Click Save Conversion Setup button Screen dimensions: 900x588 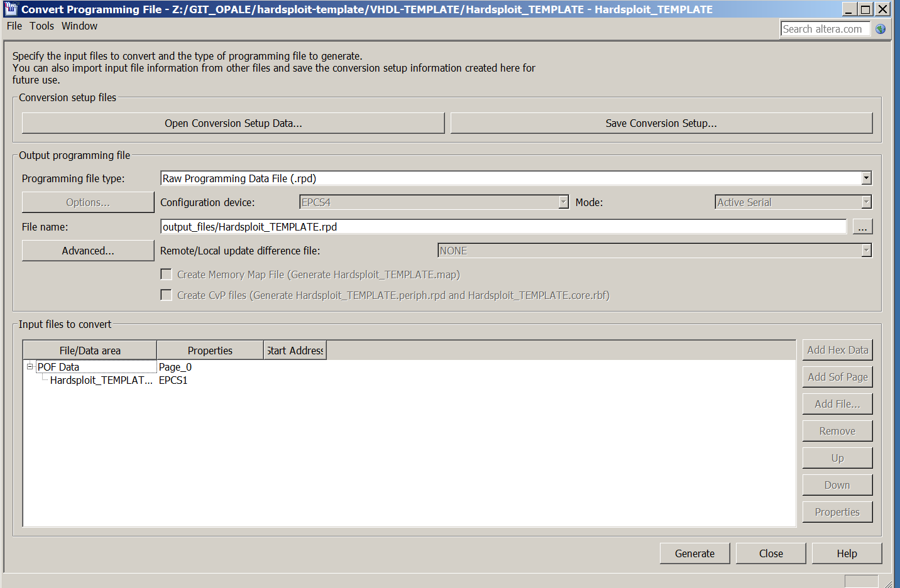point(661,123)
